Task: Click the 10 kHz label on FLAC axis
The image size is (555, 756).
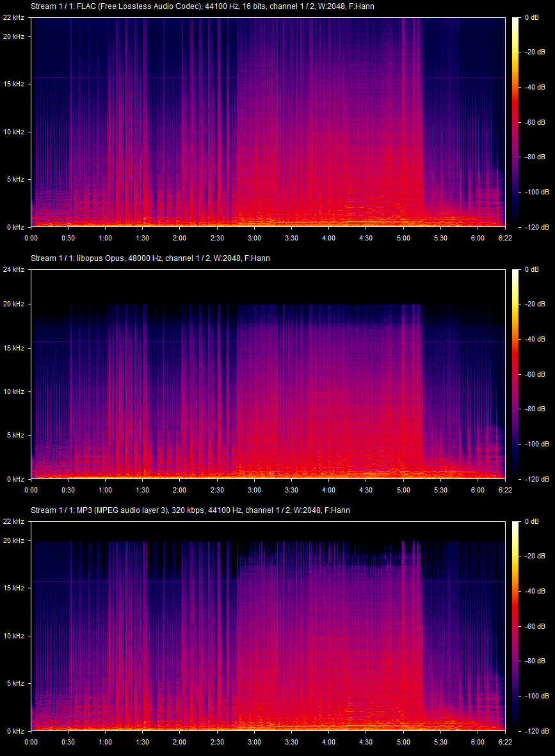Action: [13, 132]
